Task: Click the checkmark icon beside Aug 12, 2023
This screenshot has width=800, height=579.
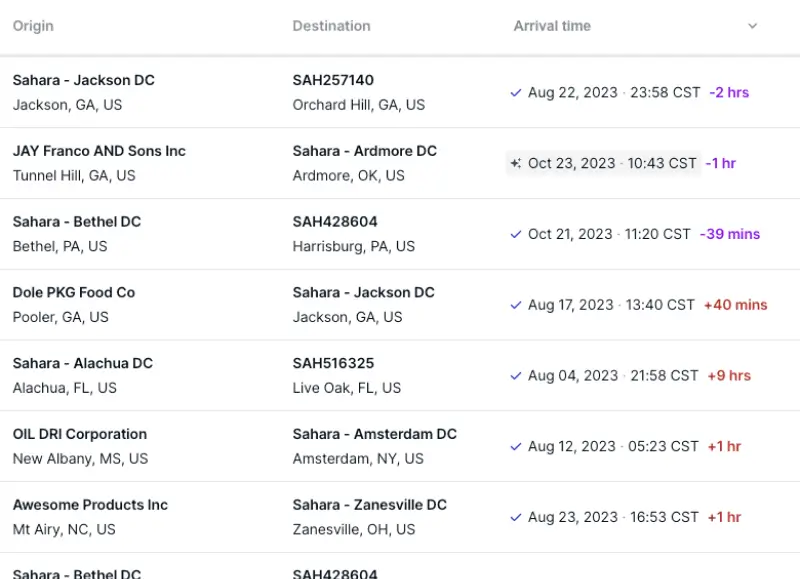Action: point(516,447)
